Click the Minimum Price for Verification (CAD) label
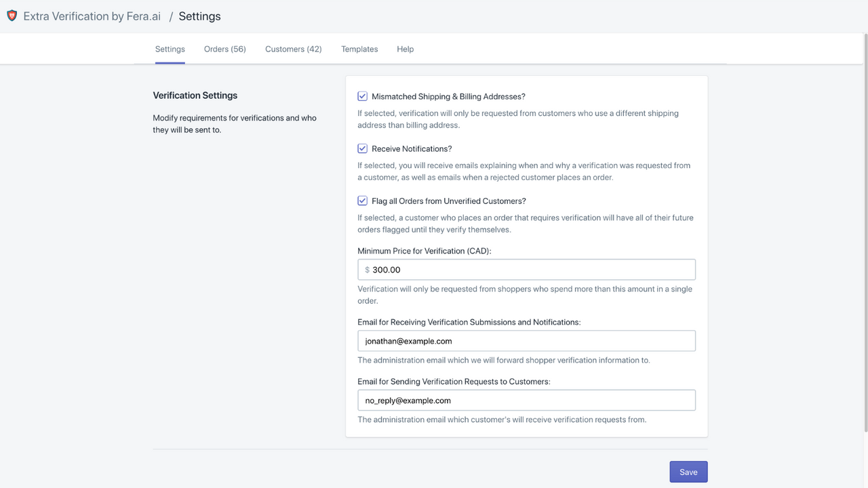Image resolution: width=868 pixels, height=488 pixels. pos(425,251)
